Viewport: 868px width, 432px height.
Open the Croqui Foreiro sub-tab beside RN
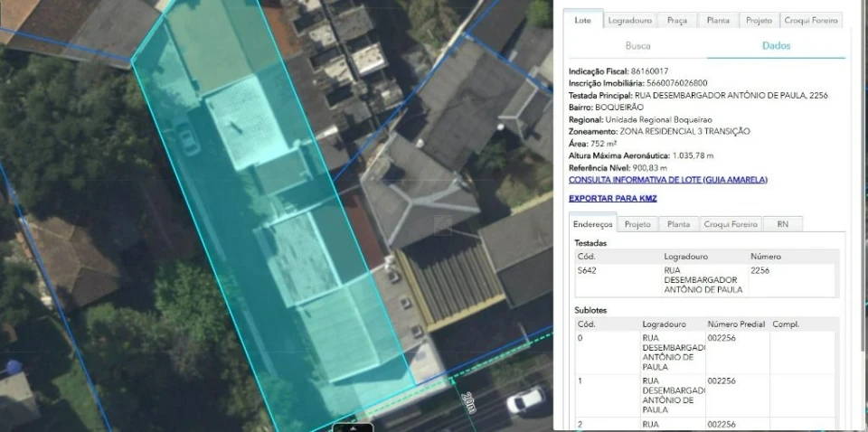click(731, 224)
